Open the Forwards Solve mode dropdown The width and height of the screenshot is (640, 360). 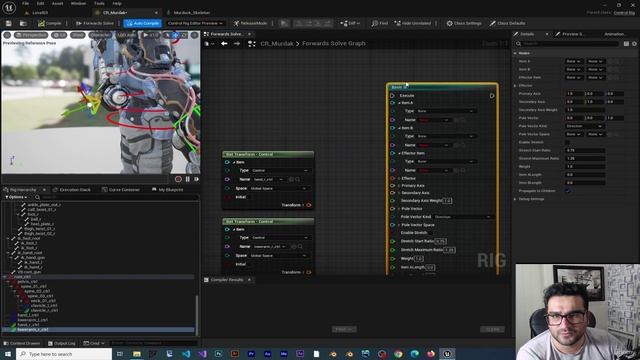(95, 23)
